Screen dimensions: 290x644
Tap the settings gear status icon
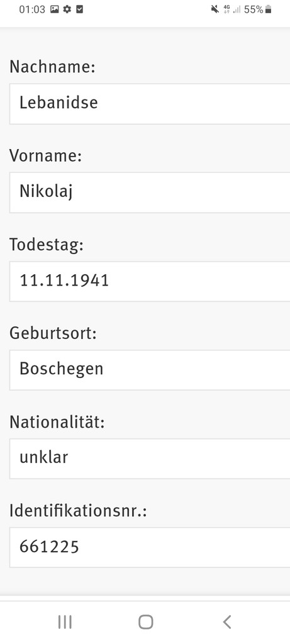[67, 9]
